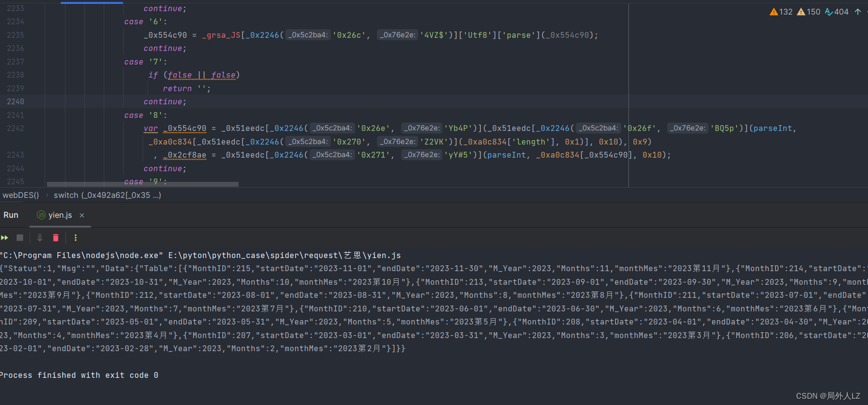868x405 pixels.
Task: Click the webDES() breadcrumb
Action: 21,195
